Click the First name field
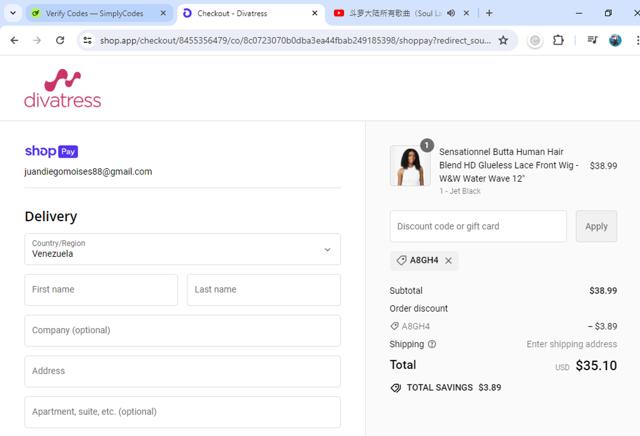Image resolution: width=640 pixels, height=436 pixels. tap(101, 290)
